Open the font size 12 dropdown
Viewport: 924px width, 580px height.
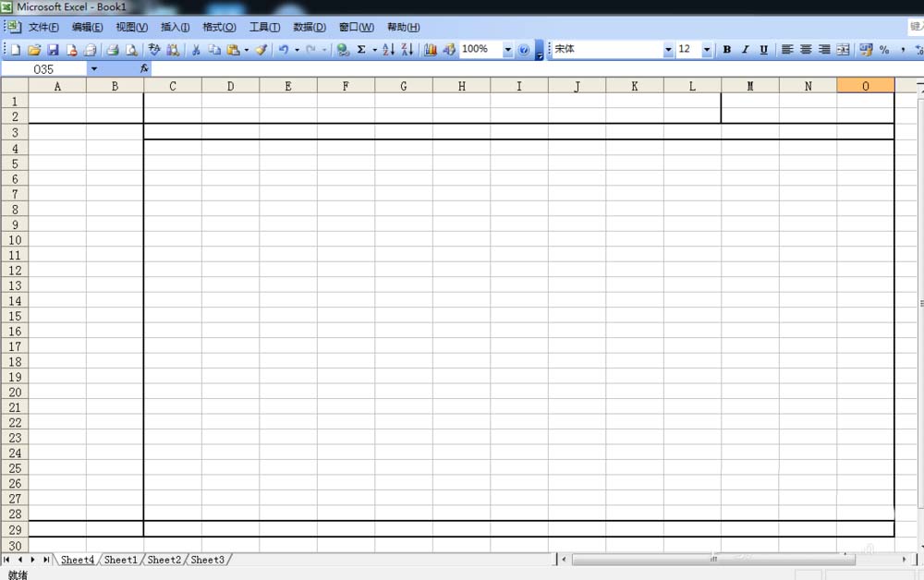707,50
